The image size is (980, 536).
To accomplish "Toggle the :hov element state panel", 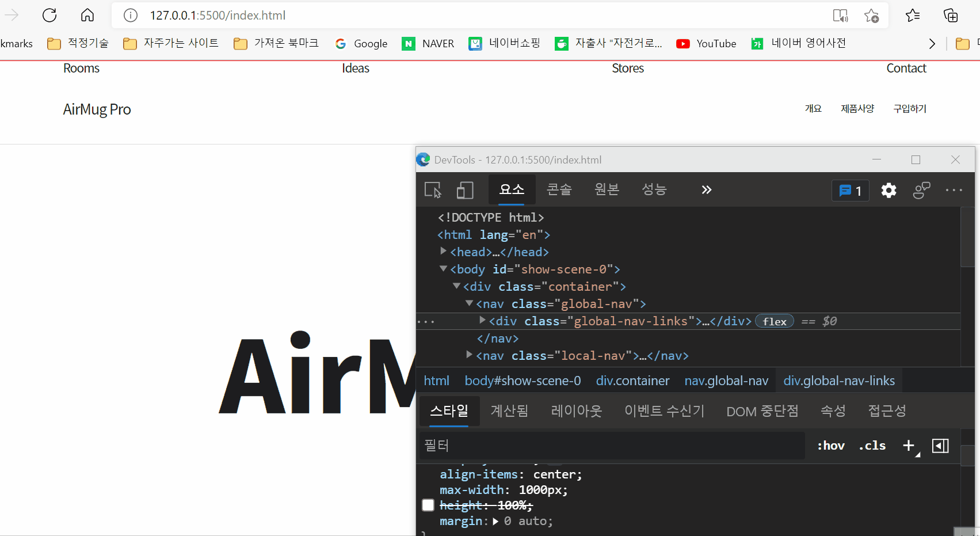I will pos(830,446).
